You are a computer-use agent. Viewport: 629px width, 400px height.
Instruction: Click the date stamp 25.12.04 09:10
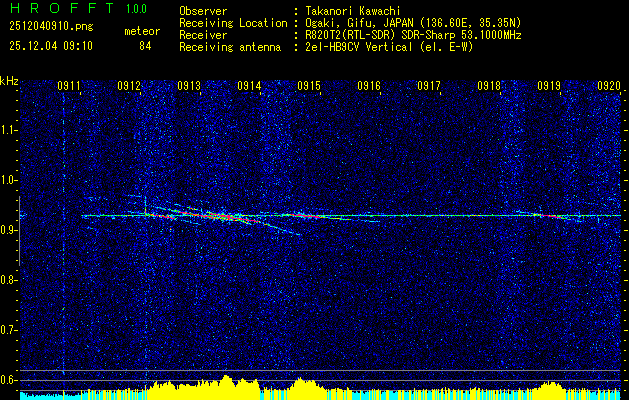[51, 46]
